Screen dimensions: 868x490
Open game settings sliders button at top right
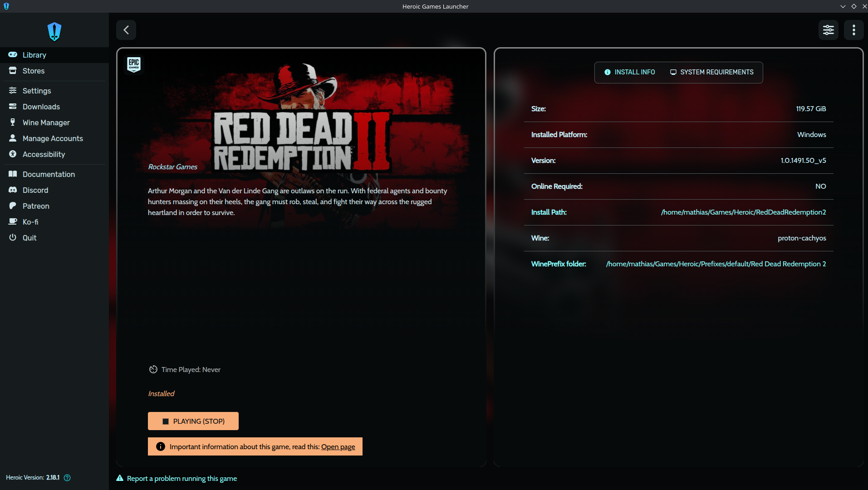pos(829,30)
